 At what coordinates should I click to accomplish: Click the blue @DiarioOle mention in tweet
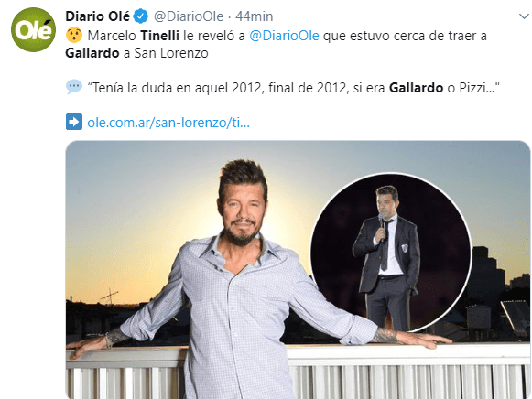tap(285, 36)
